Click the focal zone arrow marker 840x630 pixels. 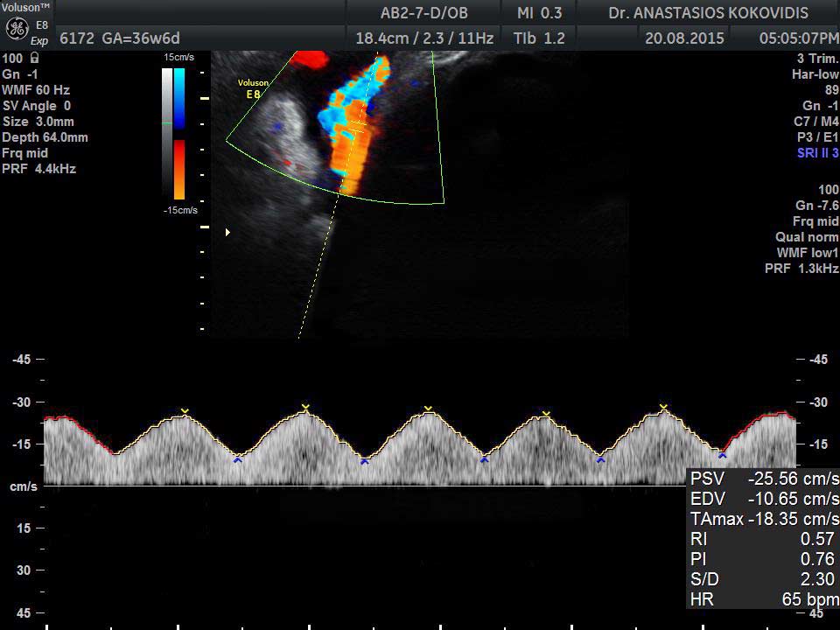[x=227, y=232]
